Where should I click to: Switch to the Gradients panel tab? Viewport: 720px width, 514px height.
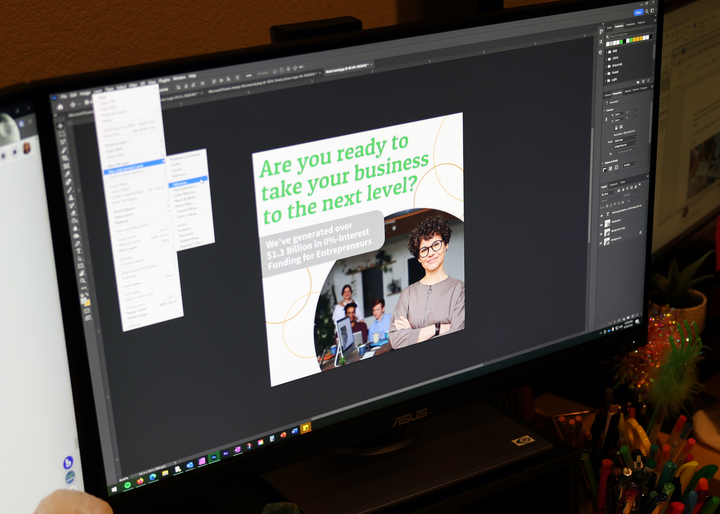coord(630,24)
